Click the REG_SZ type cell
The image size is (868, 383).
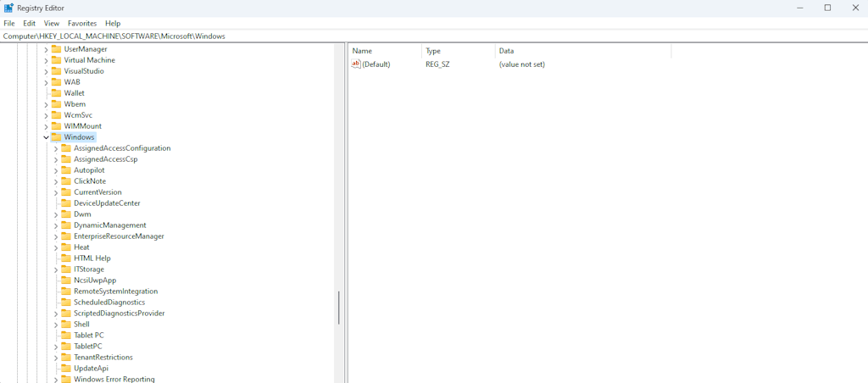click(x=437, y=64)
